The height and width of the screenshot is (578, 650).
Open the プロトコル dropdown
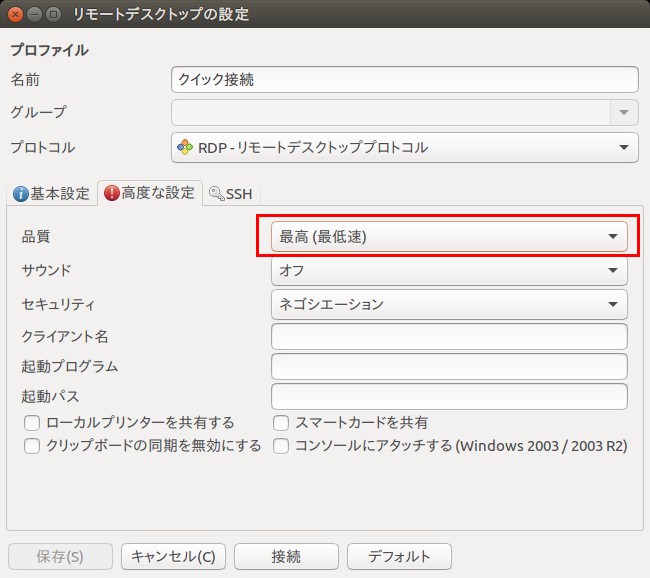click(x=405, y=147)
